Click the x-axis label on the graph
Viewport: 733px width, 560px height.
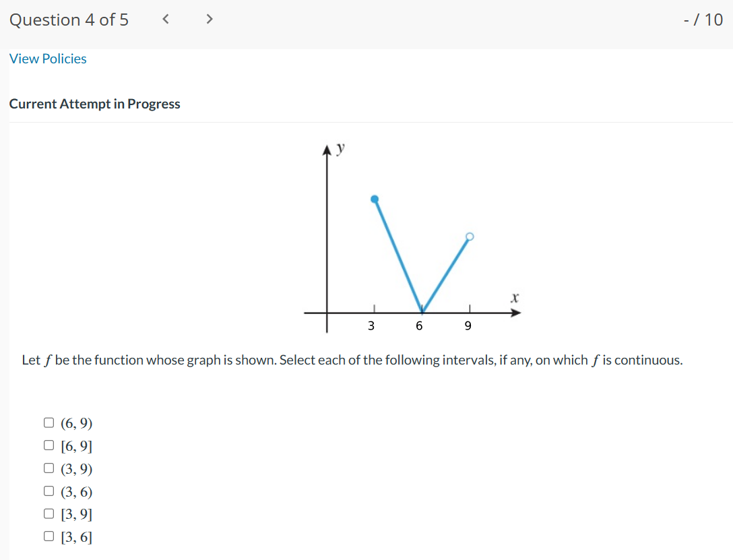(x=515, y=297)
